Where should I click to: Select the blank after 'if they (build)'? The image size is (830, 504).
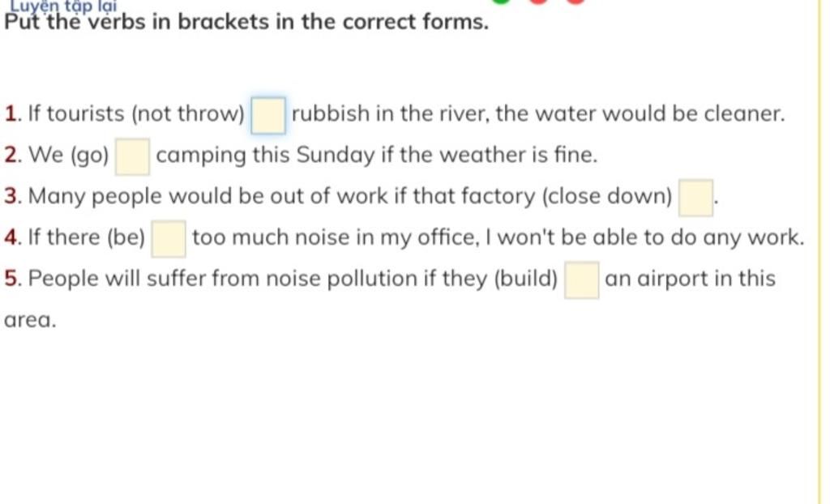(582, 280)
